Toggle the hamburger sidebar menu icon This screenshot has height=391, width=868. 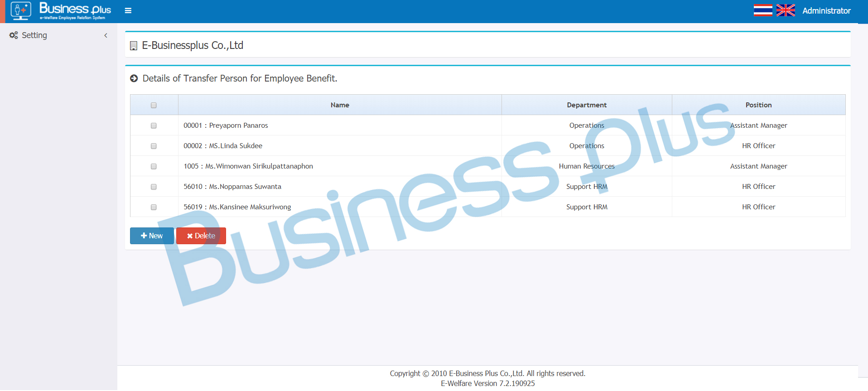[128, 10]
